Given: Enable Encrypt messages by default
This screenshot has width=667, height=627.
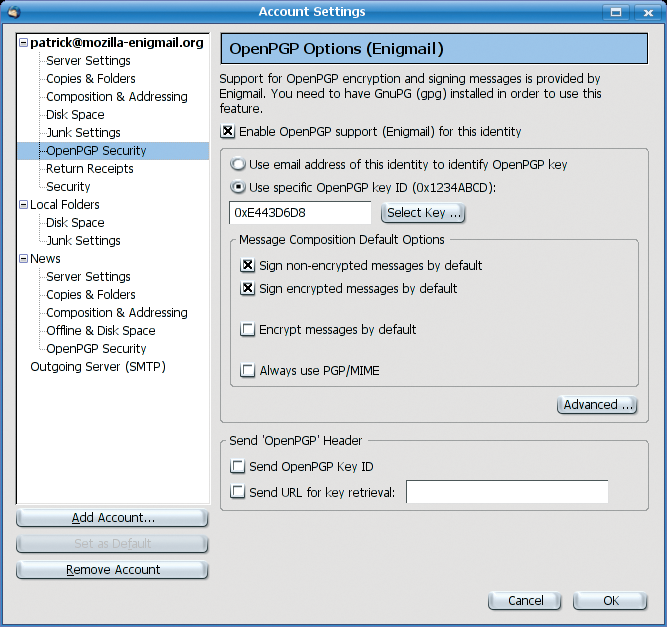Looking at the screenshot, I should [x=248, y=329].
